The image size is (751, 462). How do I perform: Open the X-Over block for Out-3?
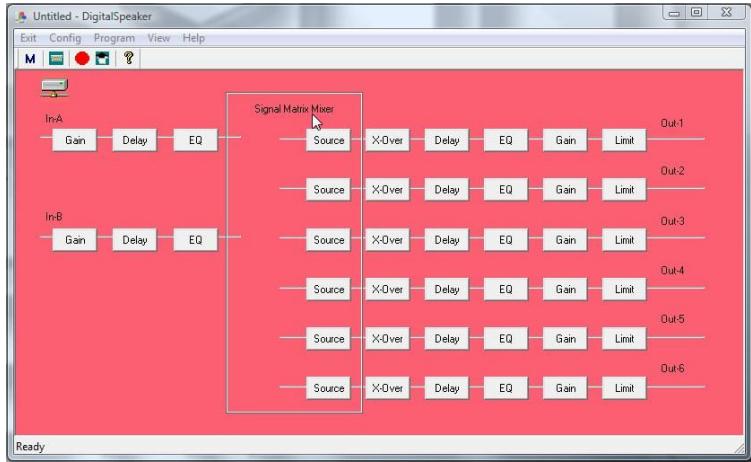pyautogui.click(x=387, y=240)
